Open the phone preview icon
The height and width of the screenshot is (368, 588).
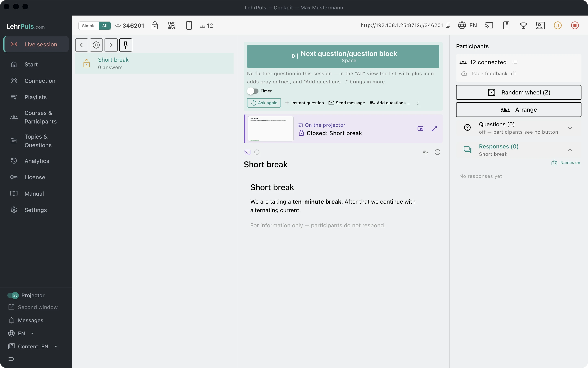(x=189, y=25)
